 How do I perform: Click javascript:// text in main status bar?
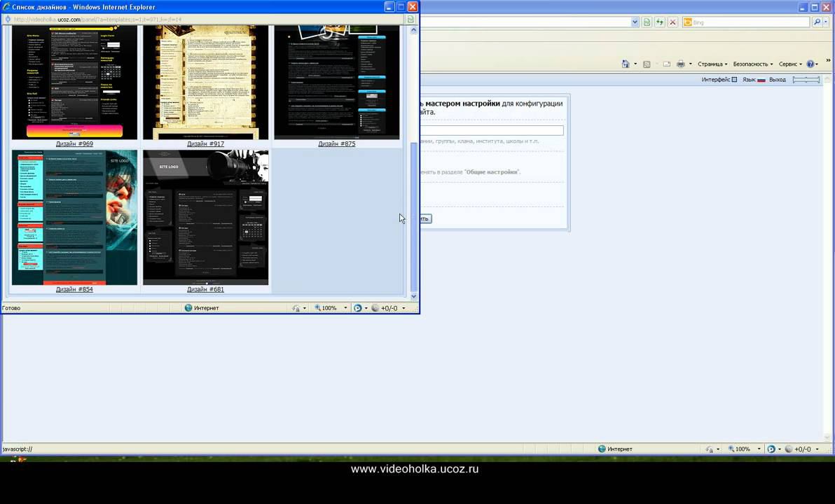18,449
